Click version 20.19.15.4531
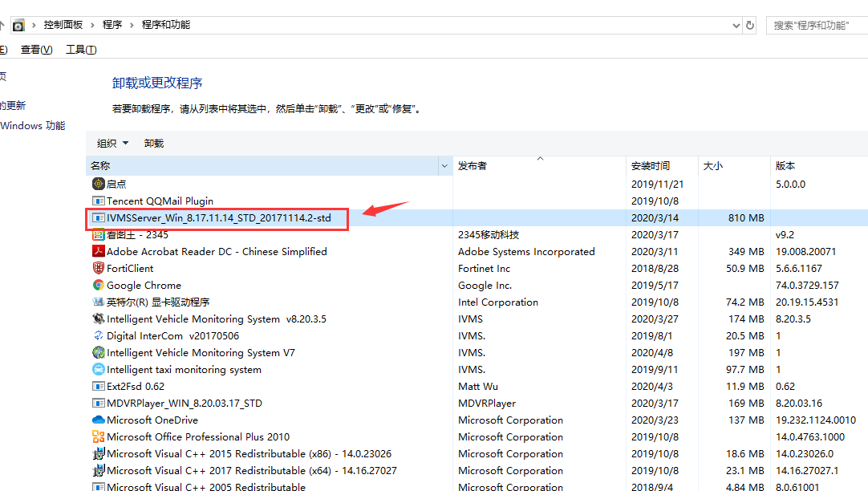The image size is (868, 491). point(807,302)
